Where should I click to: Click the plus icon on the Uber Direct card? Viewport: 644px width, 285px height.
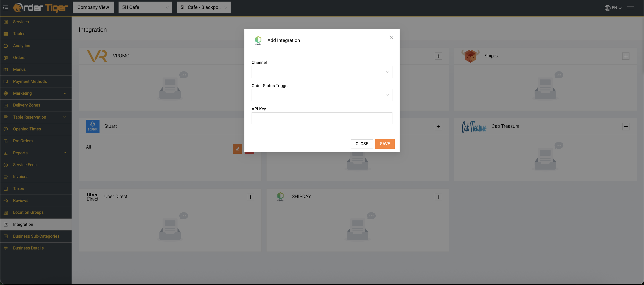click(250, 197)
